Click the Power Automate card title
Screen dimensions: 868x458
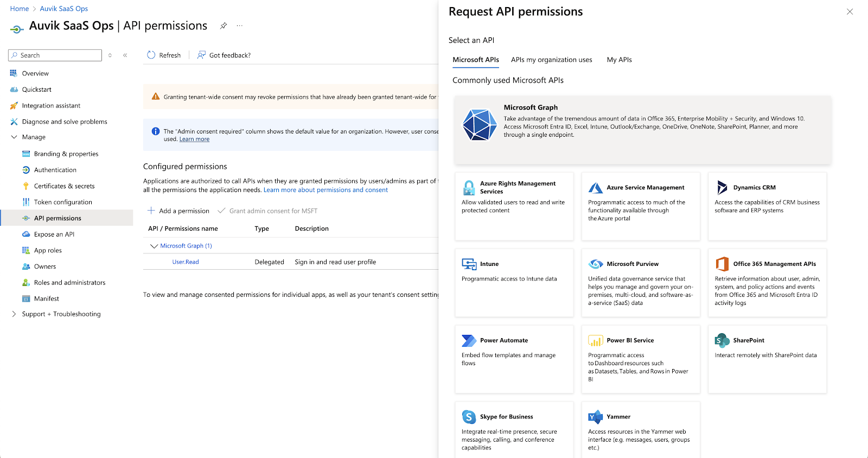504,341
